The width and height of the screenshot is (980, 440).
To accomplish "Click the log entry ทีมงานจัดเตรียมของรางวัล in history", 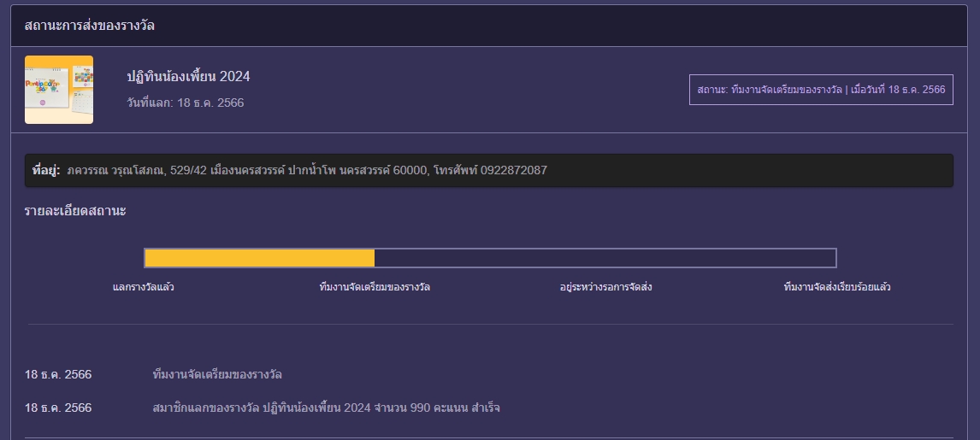I will point(217,375).
